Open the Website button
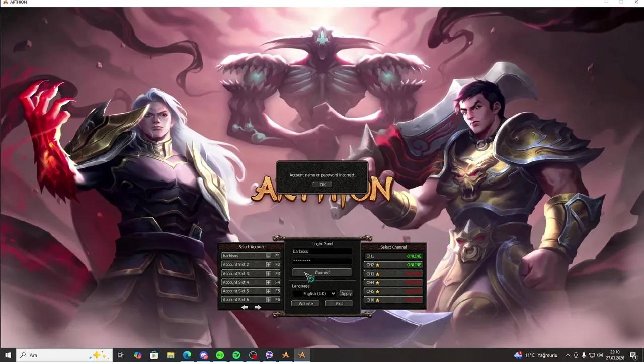Viewport: 644px width, 362px height. coord(305,304)
